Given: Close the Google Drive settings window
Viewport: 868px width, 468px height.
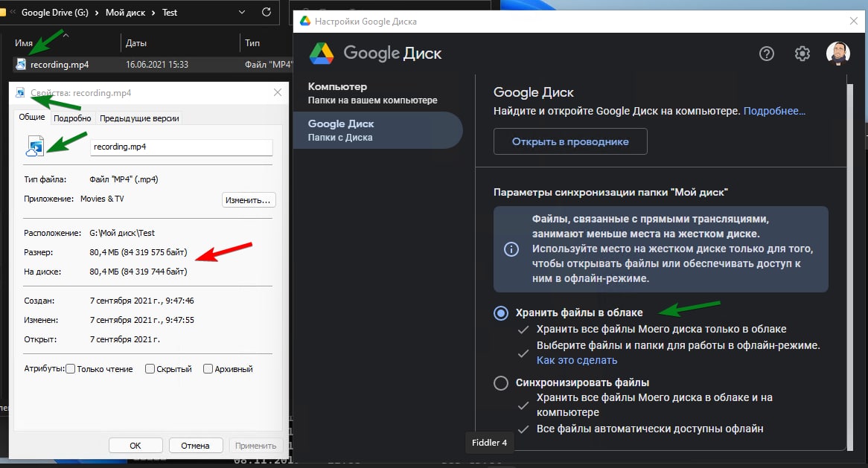Looking at the screenshot, I should tap(854, 21).
